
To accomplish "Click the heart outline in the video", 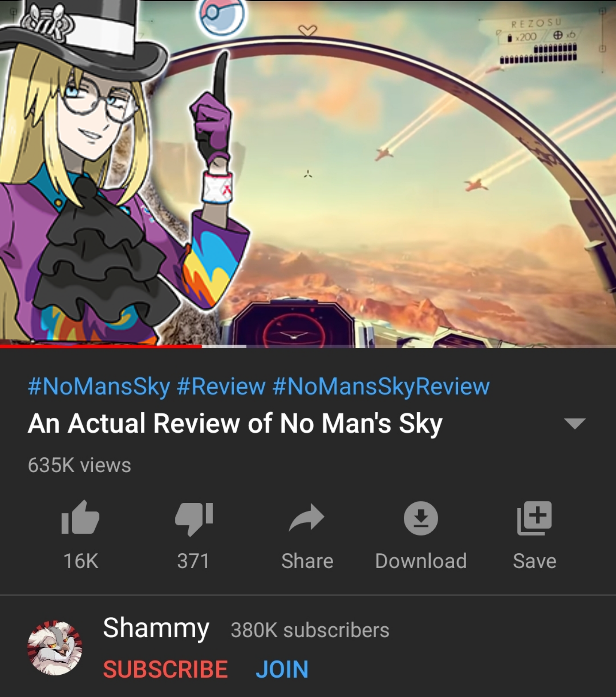I will point(308,30).
